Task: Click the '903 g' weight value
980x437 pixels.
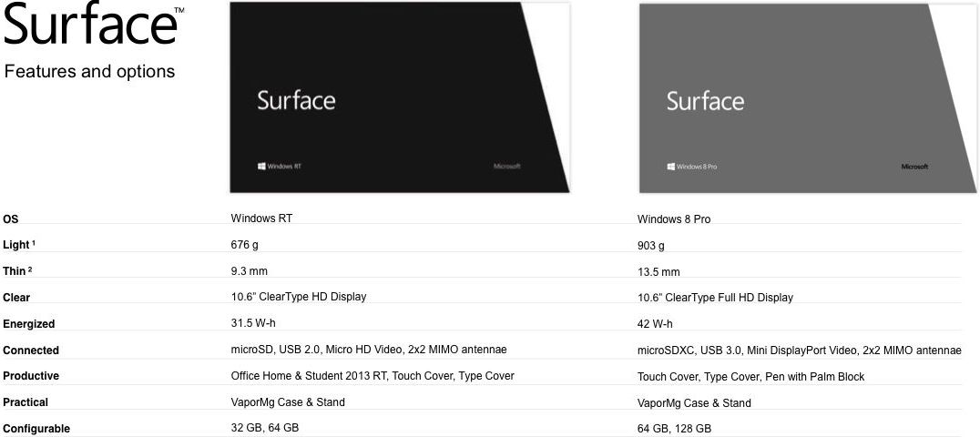Action: click(650, 246)
